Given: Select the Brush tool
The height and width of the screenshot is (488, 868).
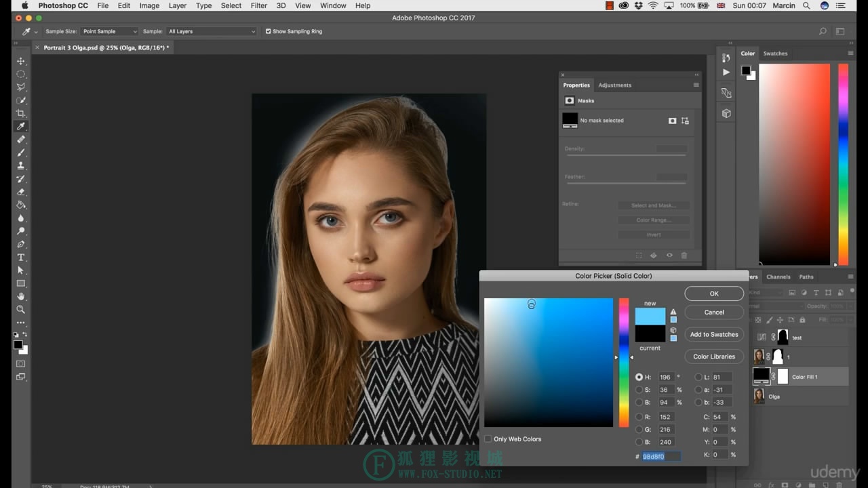Looking at the screenshot, I should coord(21,152).
